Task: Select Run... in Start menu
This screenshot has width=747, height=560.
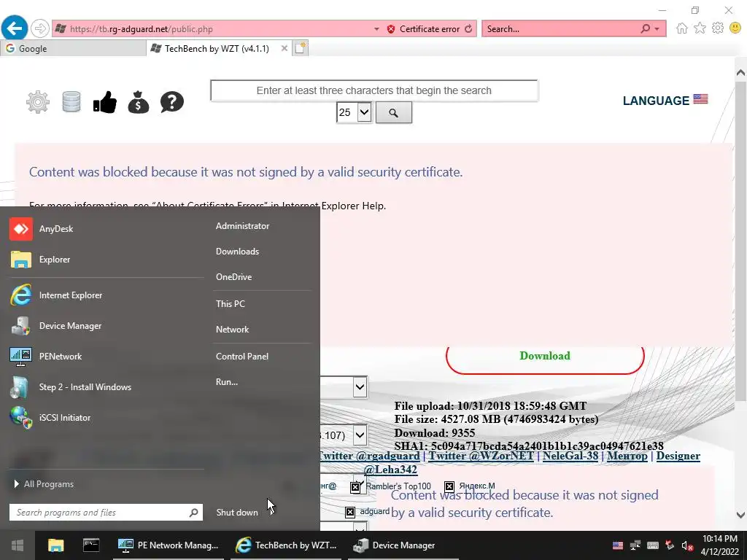Action: point(227,382)
